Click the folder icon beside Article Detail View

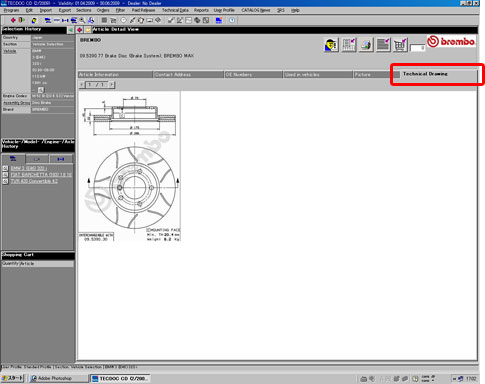[88, 30]
